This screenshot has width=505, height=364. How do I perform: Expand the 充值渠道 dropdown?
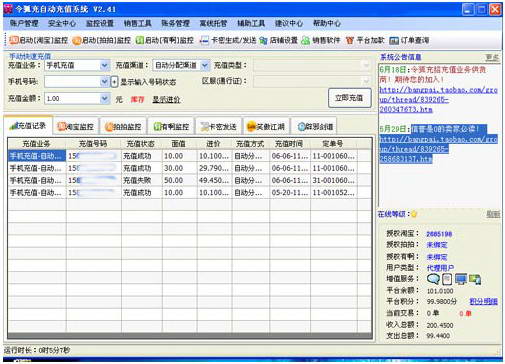point(205,65)
